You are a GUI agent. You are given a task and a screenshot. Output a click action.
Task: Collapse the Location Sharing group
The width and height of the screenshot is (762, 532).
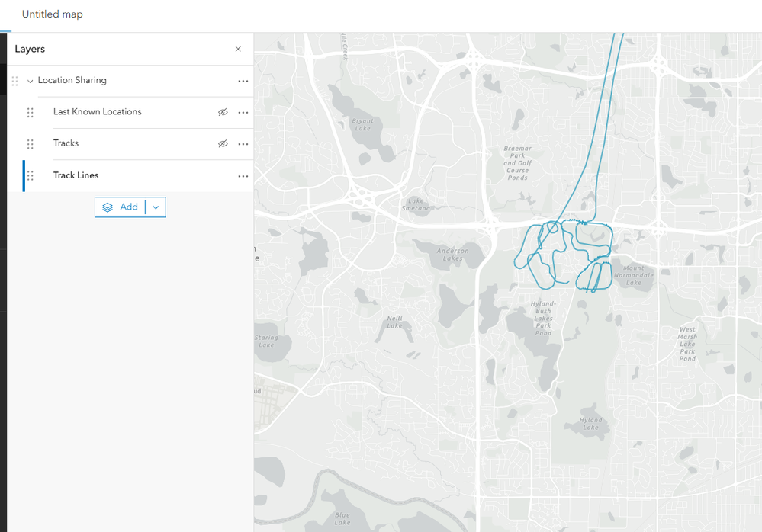30,81
